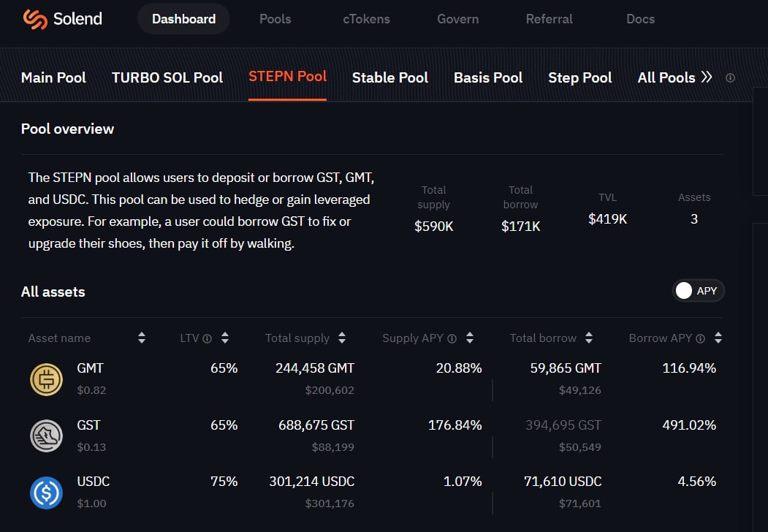Open the GMT token icon
Viewport: 768px width, 532px height.
(47, 379)
